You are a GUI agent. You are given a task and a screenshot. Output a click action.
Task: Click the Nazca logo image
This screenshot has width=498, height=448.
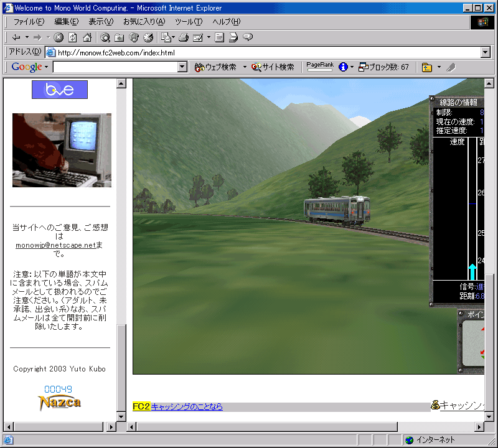point(59,403)
